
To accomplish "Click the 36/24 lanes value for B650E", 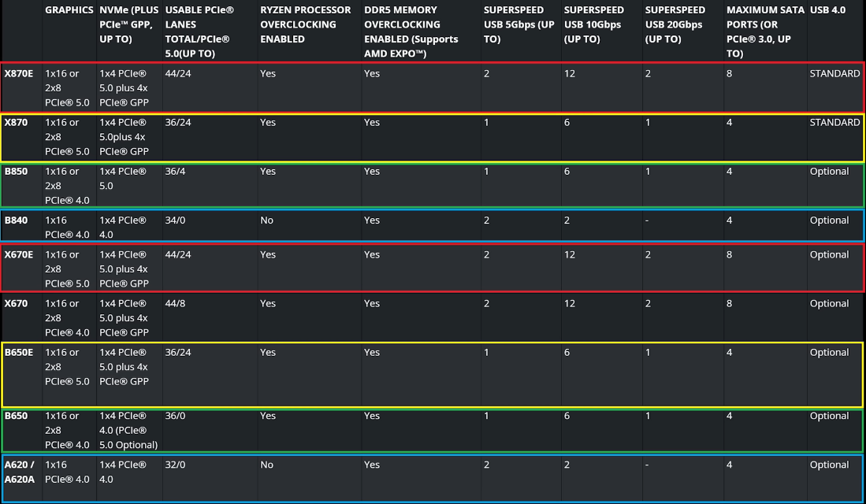I will pyautogui.click(x=178, y=352).
